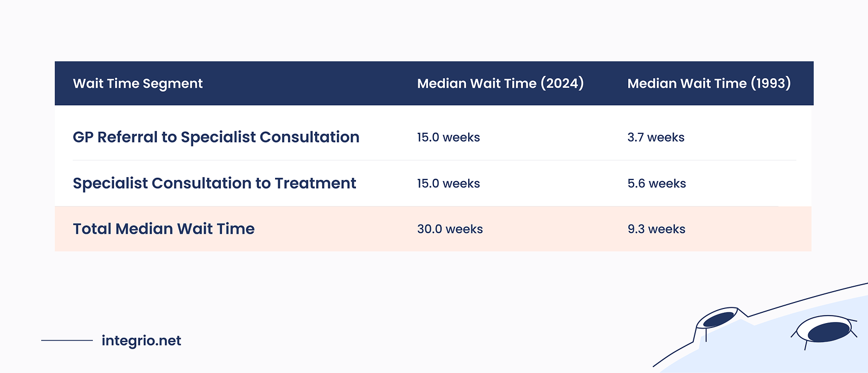The width and height of the screenshot is (868, 373).
Task: Click Specialist Consultation to Treatment label
Action: click(x=214, y=183)
